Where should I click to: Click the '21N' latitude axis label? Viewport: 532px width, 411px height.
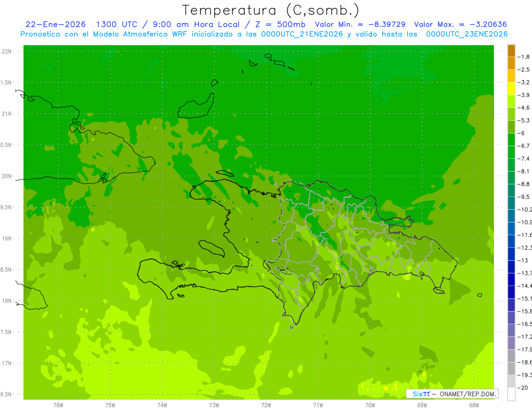tap(7, 114)
